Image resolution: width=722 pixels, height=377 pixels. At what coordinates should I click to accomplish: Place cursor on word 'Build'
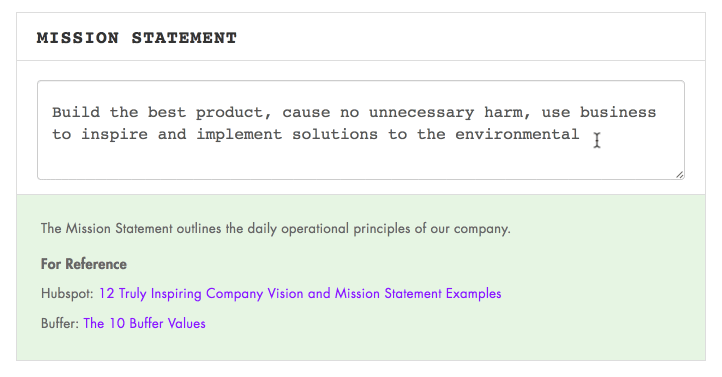pyautogui.click(x=76, y=112)
